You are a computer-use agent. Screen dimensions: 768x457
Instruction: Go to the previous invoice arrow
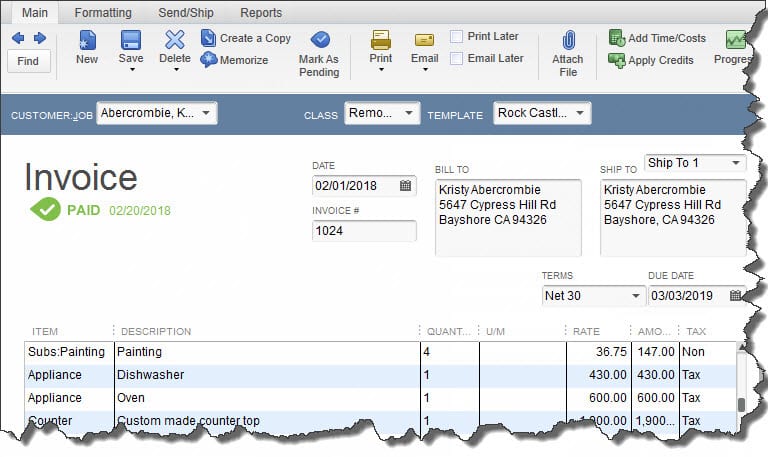[18, 38]
